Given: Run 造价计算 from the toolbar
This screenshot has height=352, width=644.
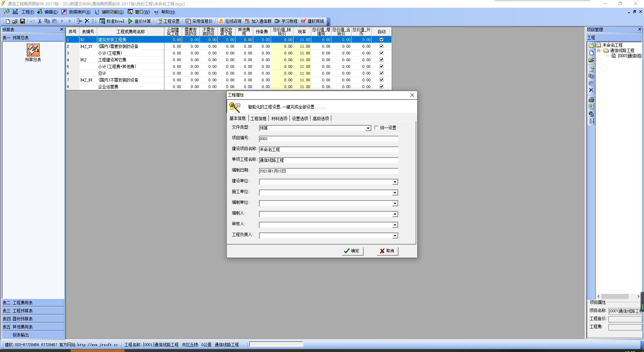Looking at the screenshot, I should [x=140, y=21].
